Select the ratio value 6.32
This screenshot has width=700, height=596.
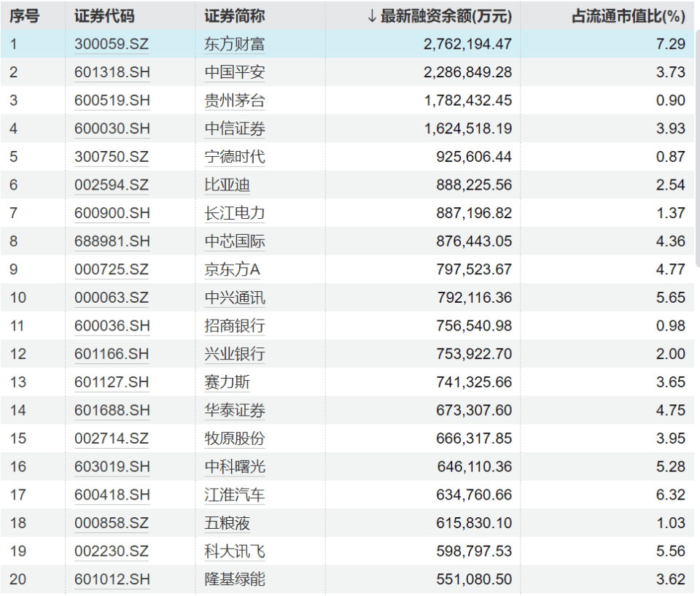671,495
